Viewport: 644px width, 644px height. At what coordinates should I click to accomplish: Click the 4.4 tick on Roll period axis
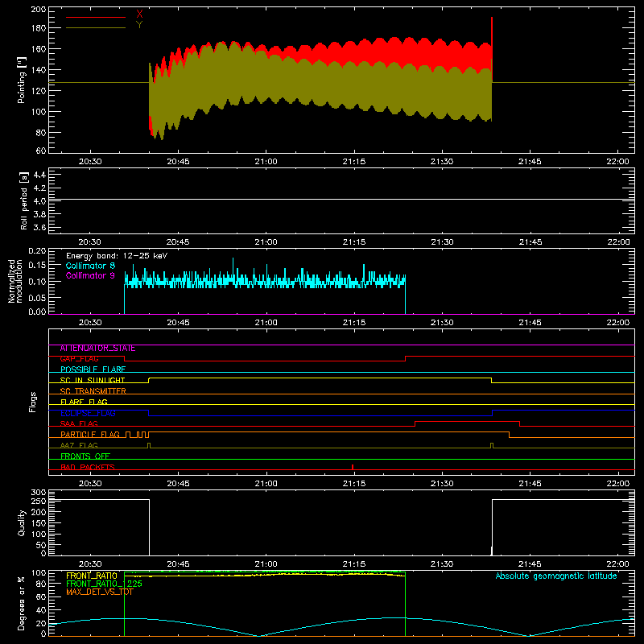[x=39, y=175]
